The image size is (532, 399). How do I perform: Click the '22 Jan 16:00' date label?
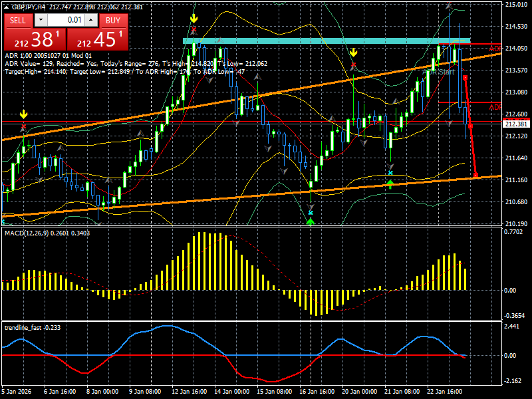pyautogui.click(x=444, y=391)
